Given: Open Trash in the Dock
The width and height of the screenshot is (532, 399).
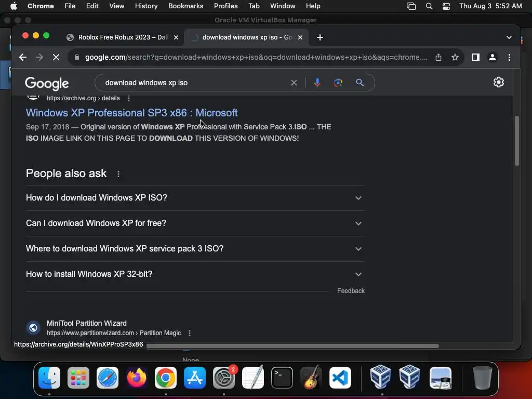Looking at the screenshot, I should pyautogui.click(x=482, y=378).
